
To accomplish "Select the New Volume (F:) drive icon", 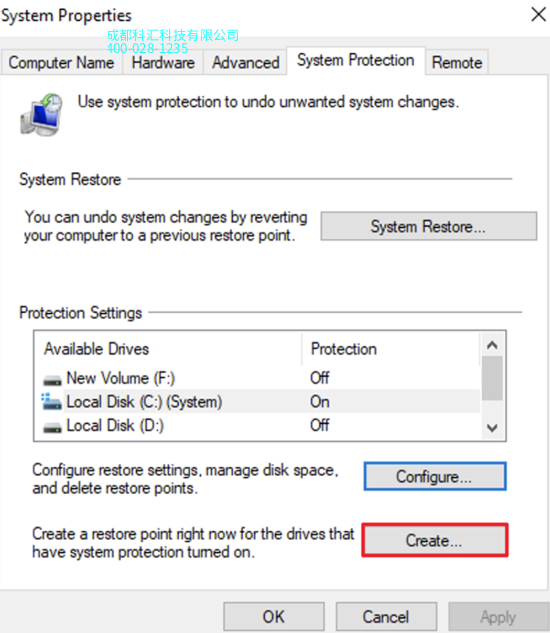I will 52,380.
